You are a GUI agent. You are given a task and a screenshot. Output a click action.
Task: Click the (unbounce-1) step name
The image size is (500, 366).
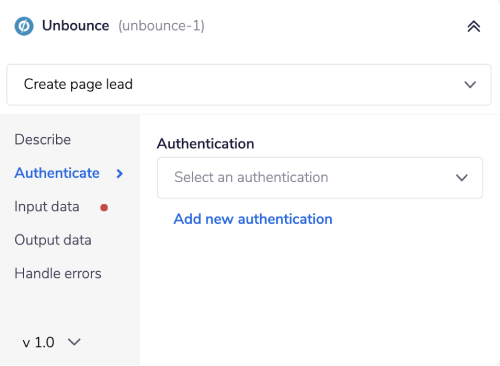(x=161, y=26)
